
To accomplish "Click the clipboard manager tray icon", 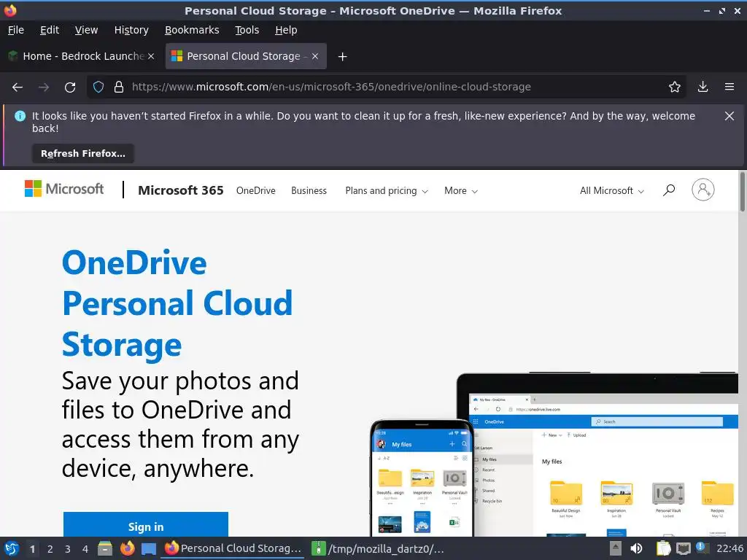I will point(663,548).
